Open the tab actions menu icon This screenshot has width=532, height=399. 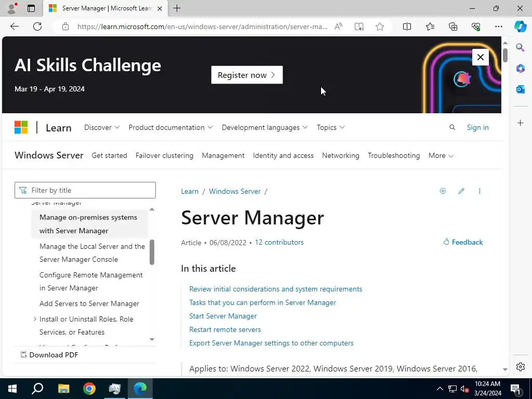(x=31, y=8)
